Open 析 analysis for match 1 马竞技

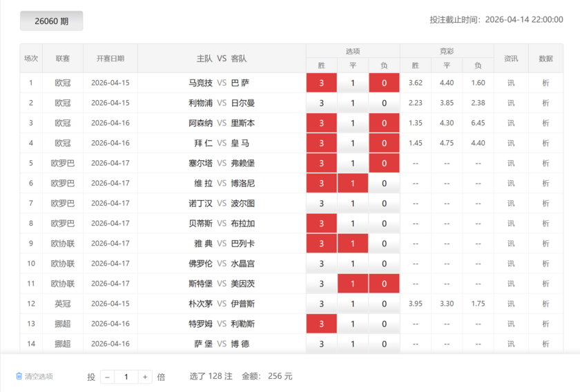coord(545,83)
